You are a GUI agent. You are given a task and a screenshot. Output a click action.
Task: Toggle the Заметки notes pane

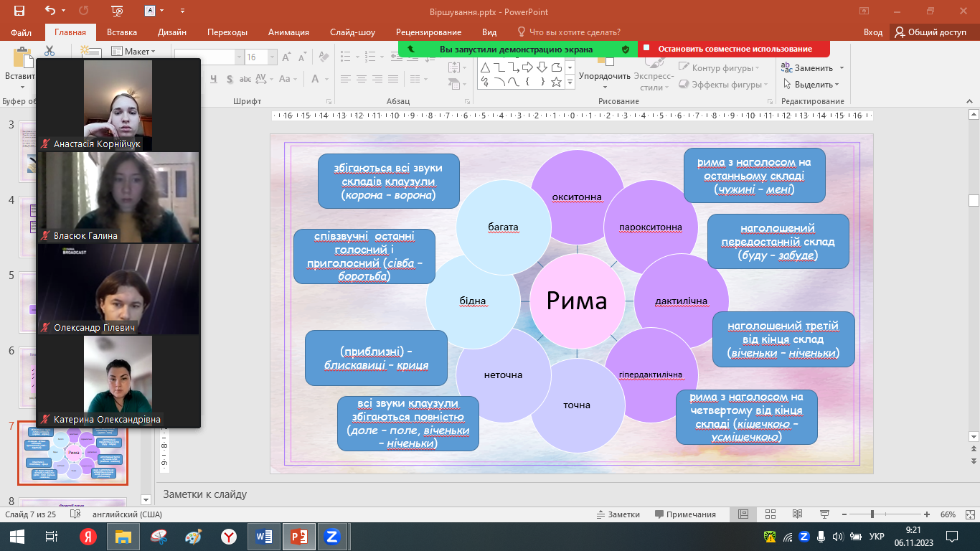[618, 514]
